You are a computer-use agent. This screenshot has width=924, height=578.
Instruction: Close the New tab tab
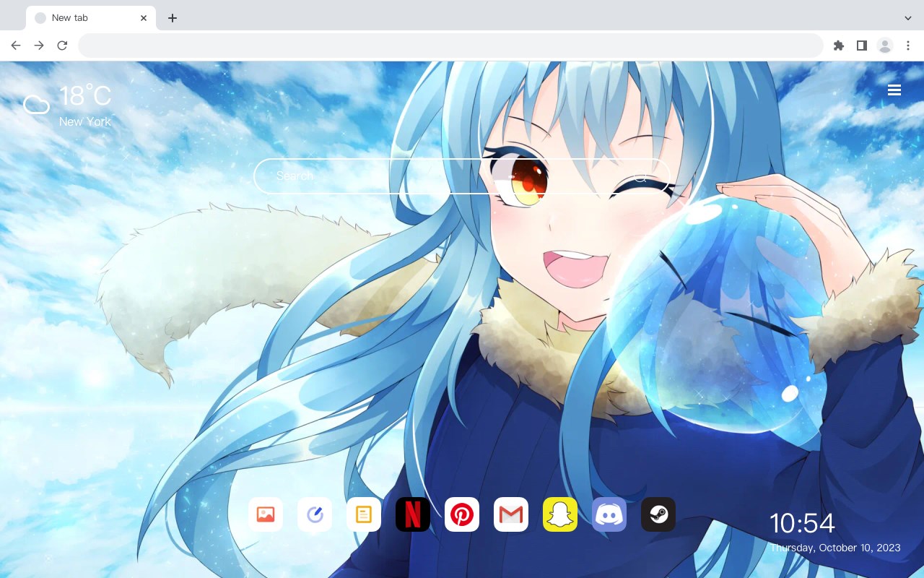[x=144, y=18]
